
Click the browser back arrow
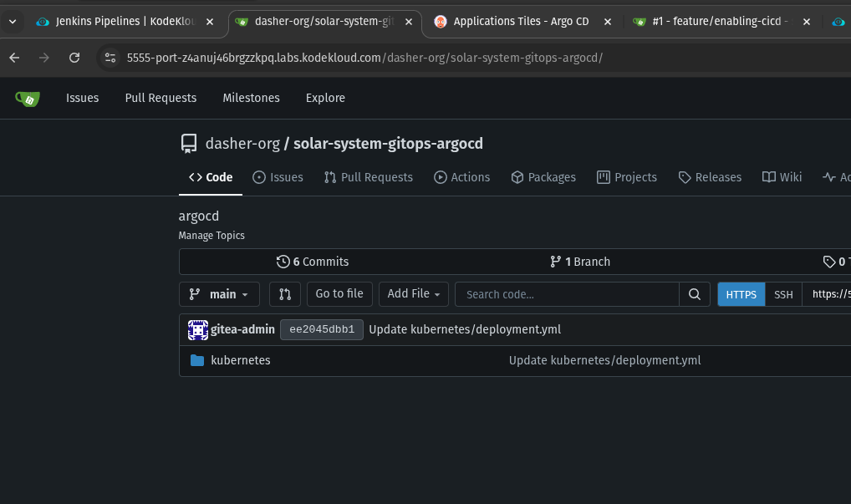[14, 58]
